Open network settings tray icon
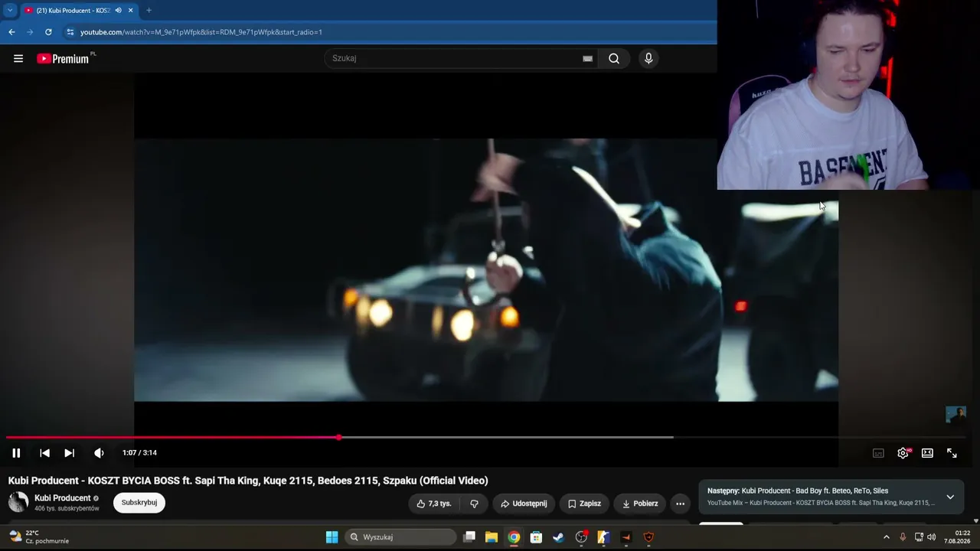 pyautogui.click(x=919, y=537)
